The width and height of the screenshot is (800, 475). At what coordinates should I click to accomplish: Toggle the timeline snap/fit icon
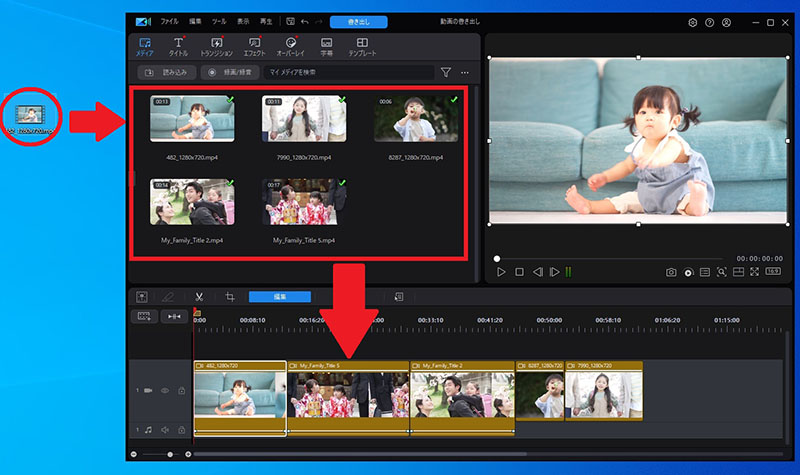click(x=174, y=316)
